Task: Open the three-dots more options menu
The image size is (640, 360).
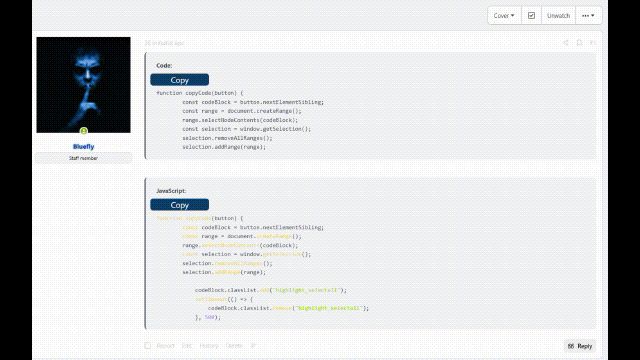Action: [588, 16]
